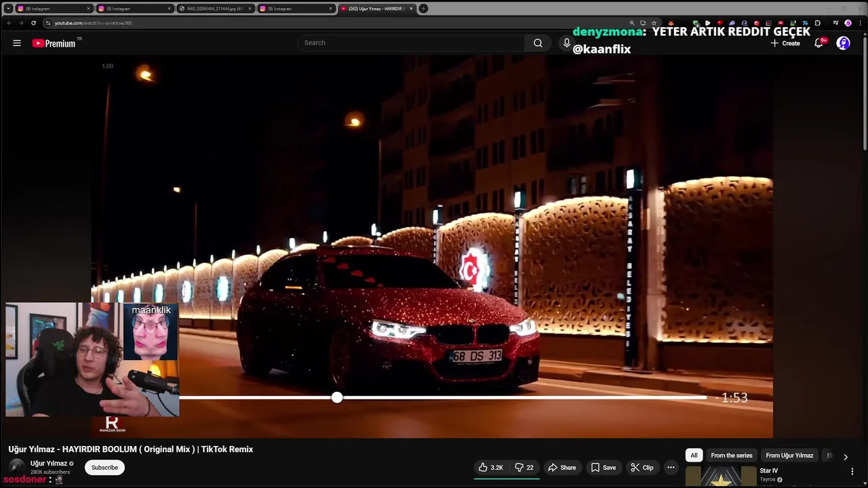Dislike the video with thumbs down
Image resolution: width=868 pixels, height=488 pixels.
coord(524,467)
